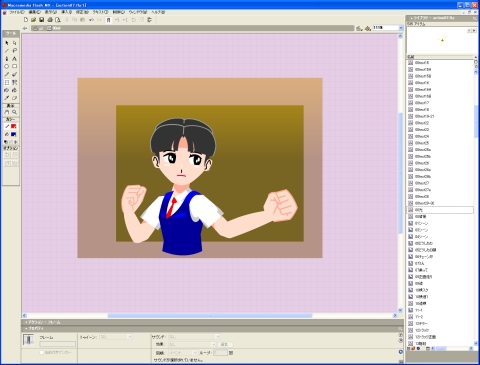Click the Save floppy disk icon
480x365 pixels.
[x=41, y=20]
